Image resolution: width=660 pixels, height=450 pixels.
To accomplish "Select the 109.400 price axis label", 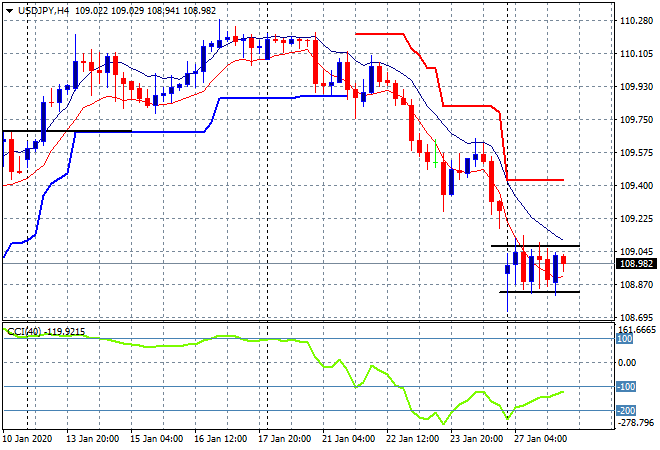I will click(637, 186).
